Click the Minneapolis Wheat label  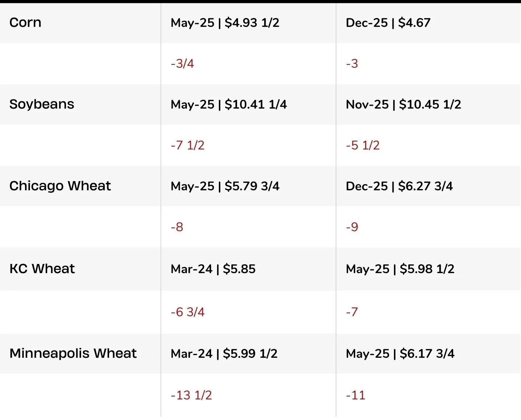tap(73, 353)
